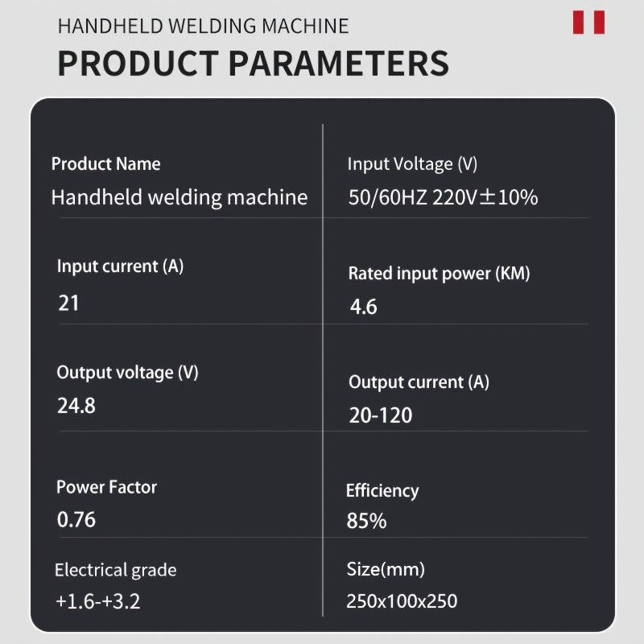Select the output voltage value 24.8
Viewport: 644px width, 644px height.
click(76, 406)
